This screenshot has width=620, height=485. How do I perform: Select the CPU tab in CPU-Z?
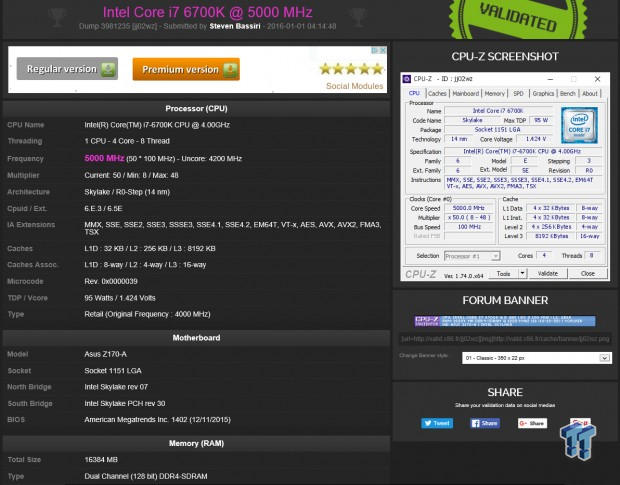(414, 93)
